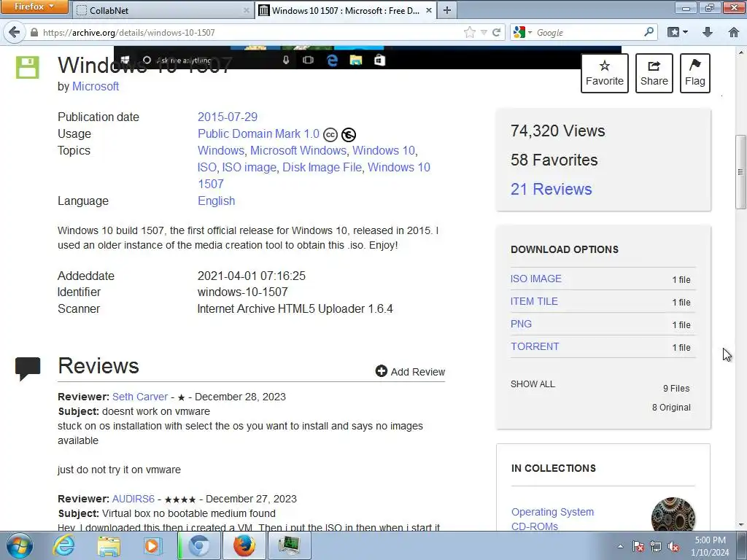The height and width of the screenshot is (560, 747).
Task: Open the bookmarks menu button
Action: [x=677, y=32]
